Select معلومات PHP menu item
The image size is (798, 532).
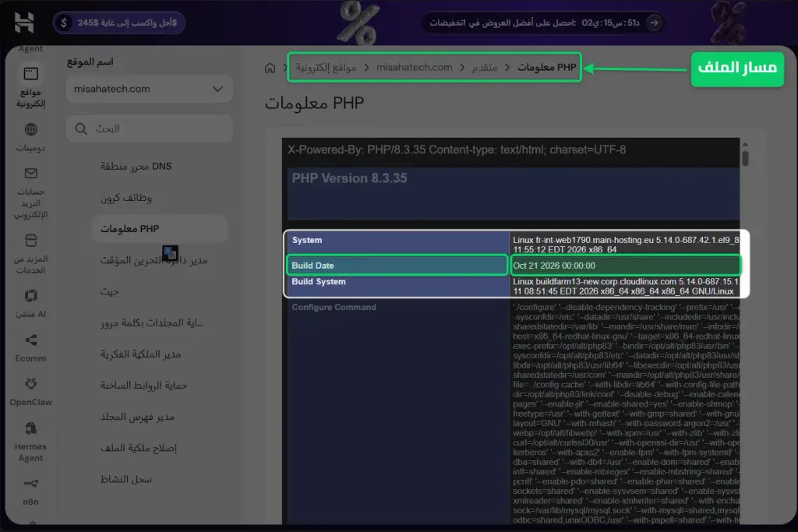pyautogui.click(x=159, y=229)
